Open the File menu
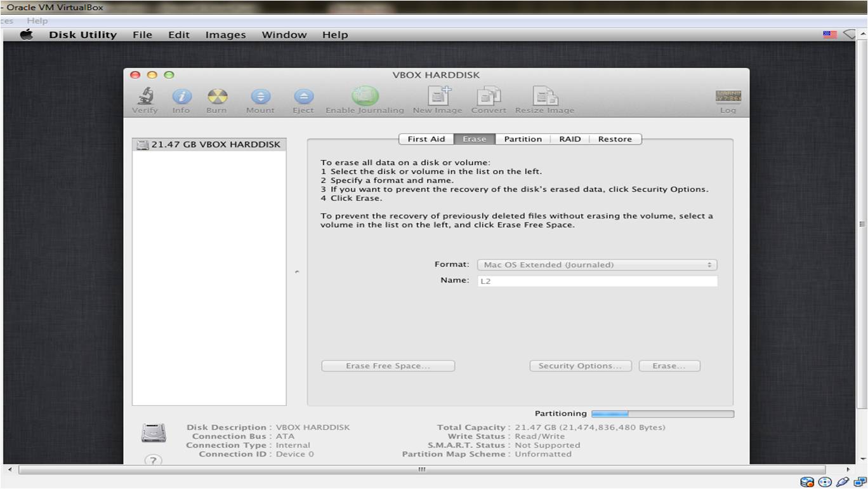Viewport: 868px width, 489px height. 143,35
